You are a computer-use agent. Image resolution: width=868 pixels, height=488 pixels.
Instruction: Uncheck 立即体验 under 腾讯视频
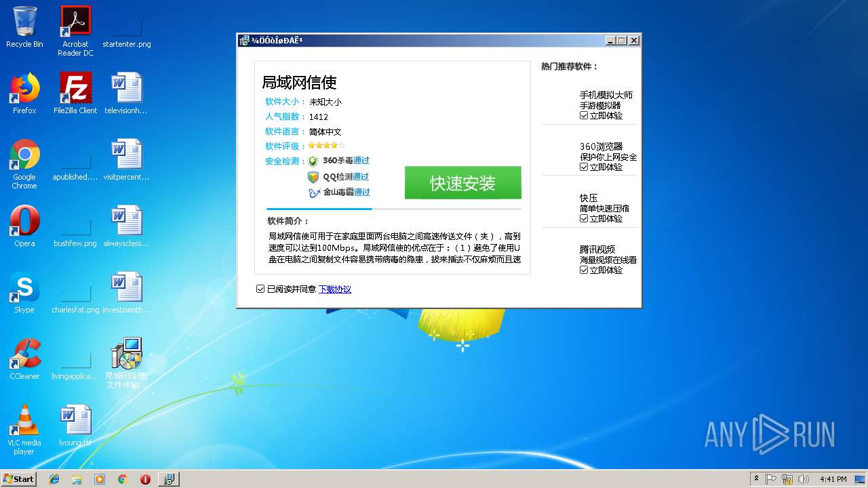click(x=584, y=270)
